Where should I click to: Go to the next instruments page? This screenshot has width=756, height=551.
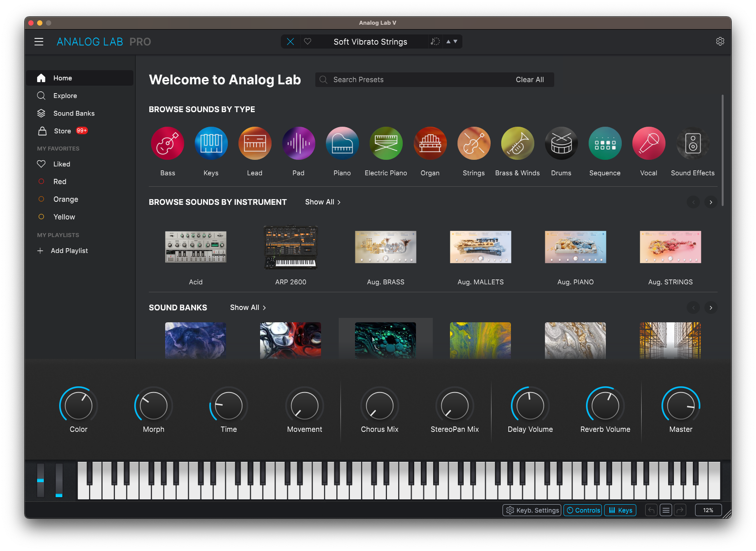[x=711, y=202]
